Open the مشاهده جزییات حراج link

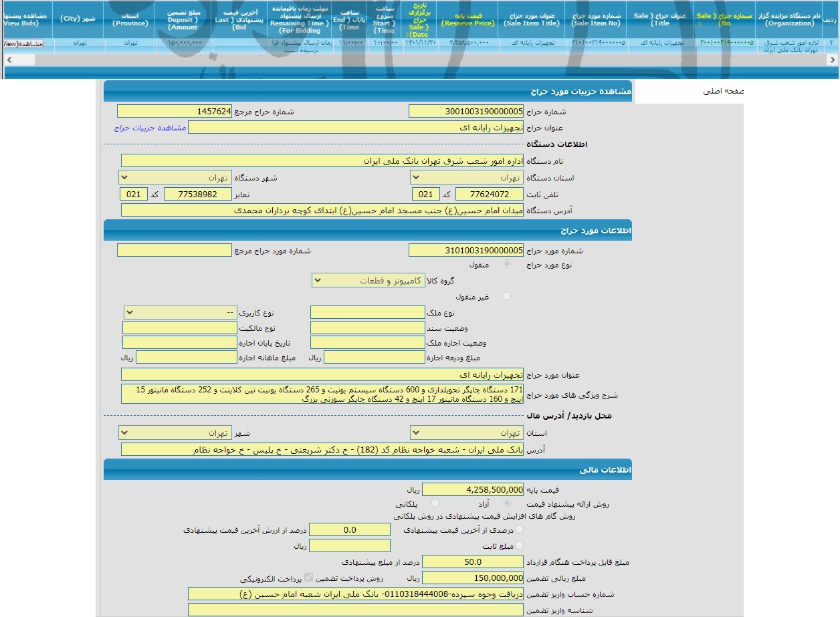[x=150, y=127]
